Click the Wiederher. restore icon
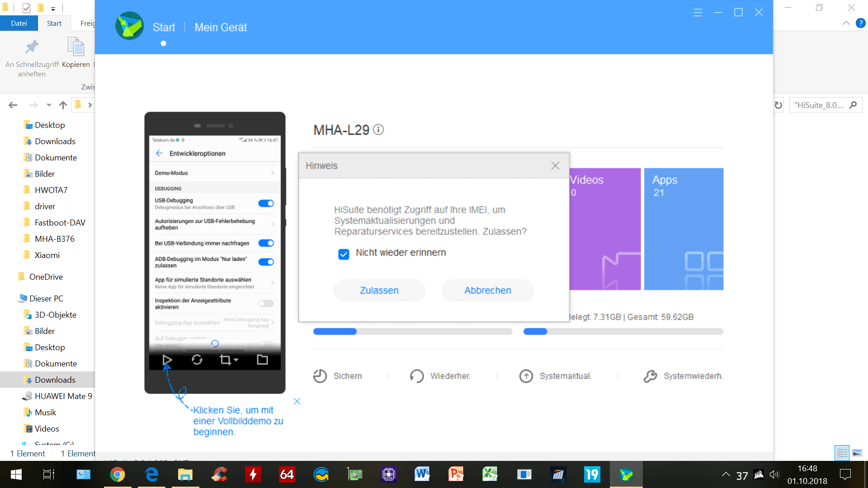 point(417,376)
